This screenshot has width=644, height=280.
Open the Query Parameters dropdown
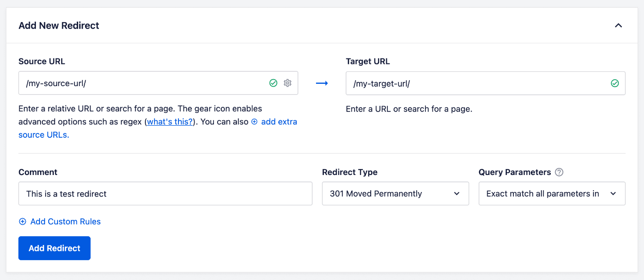coord(552,193)
